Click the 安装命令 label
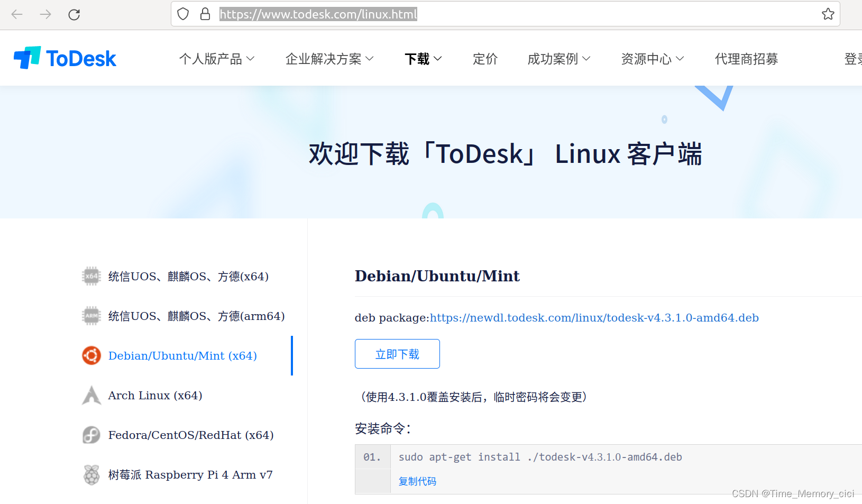Screen dimensions: 862x504 383,428
